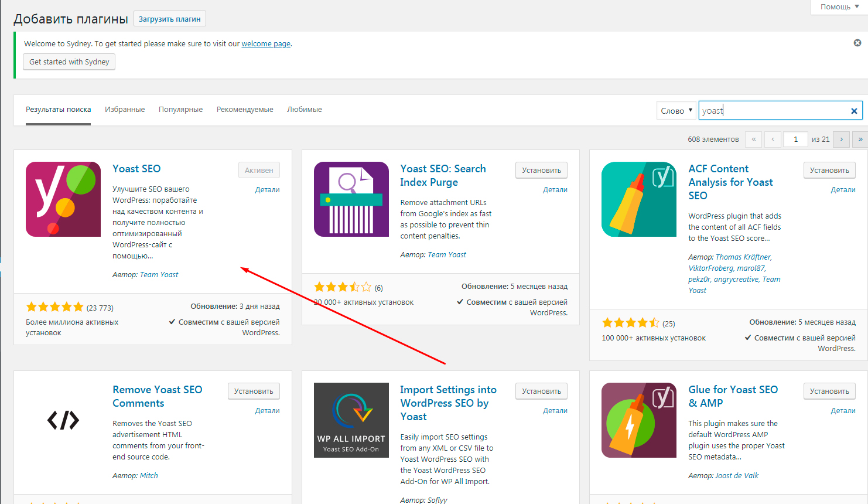Click the Glue for Yoast SEO & AMP icon
868x504 pixels.
pos(639,420)
